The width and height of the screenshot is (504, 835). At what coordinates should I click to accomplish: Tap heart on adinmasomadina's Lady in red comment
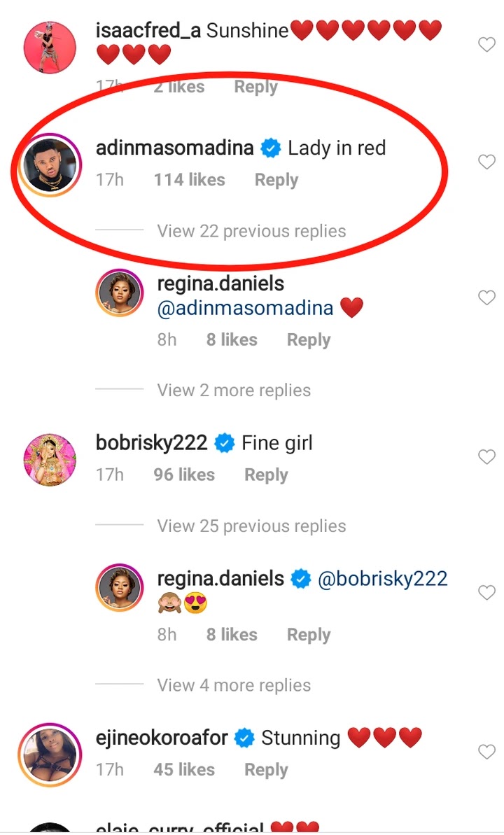[486, 162]
